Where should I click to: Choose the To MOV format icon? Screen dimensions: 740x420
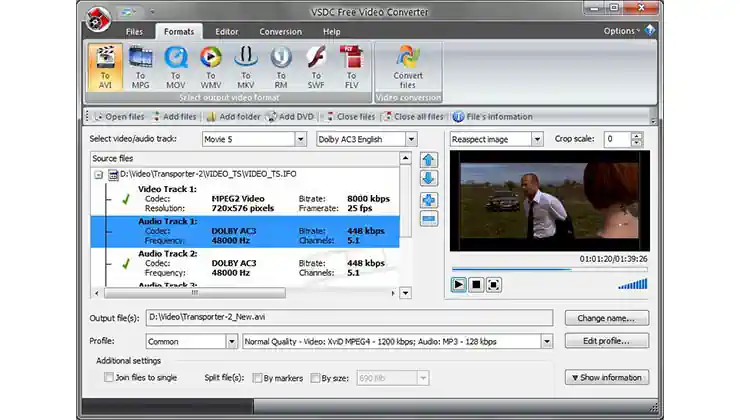[175, 64]
